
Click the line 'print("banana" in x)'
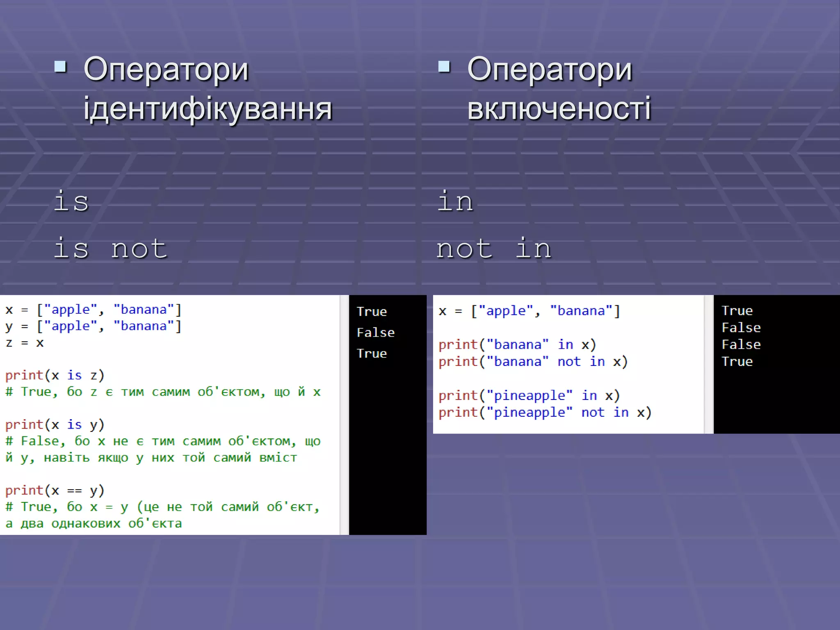click(517, 345)
